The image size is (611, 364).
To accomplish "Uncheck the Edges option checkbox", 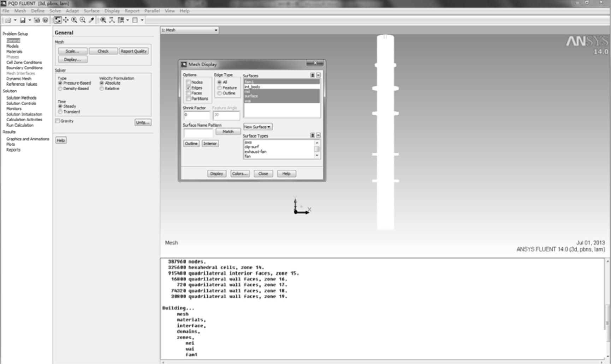I will pos(188,87).
